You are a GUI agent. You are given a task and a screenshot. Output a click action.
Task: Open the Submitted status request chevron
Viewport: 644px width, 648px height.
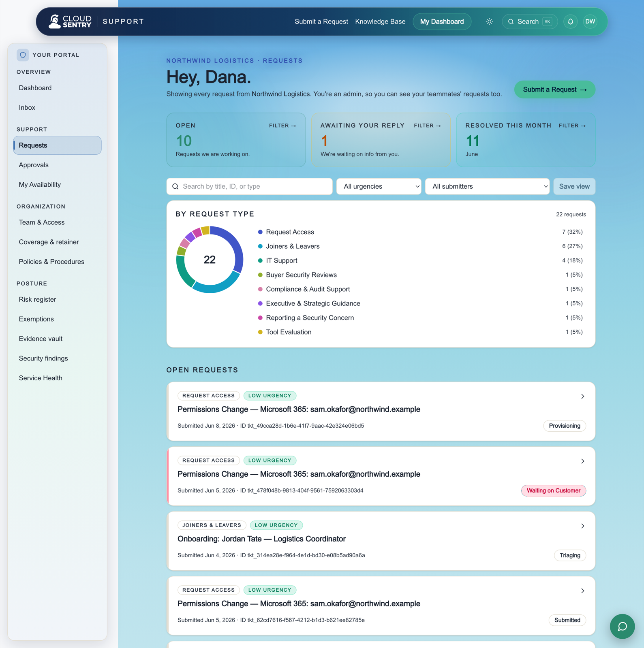pos(582,590)
